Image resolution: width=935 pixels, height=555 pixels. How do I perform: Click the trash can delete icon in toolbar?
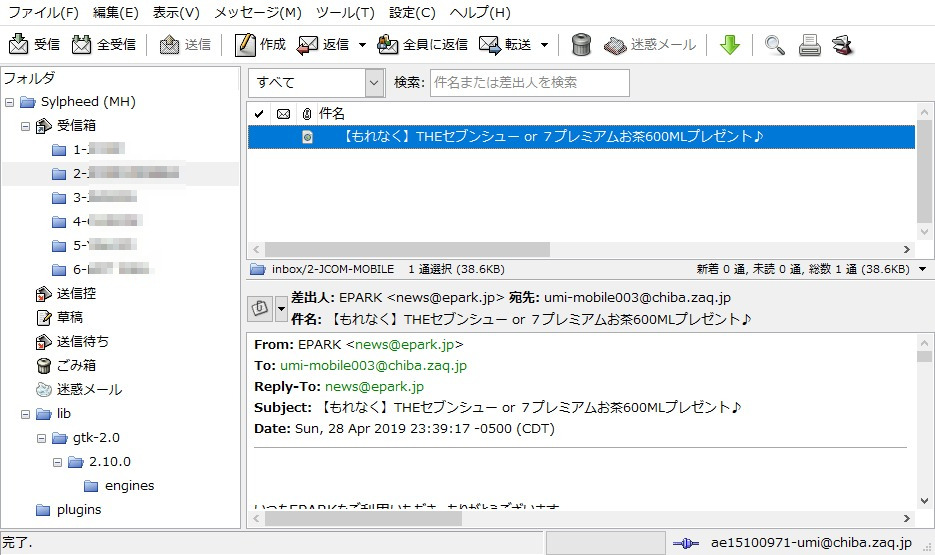(581, 45)
